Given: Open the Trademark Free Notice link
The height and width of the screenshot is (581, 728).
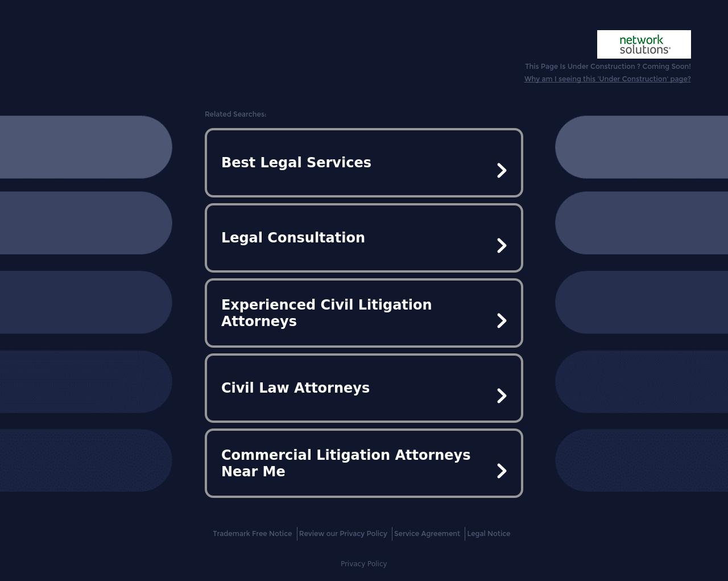Looking at the screenshot, I should click(252, 534).
